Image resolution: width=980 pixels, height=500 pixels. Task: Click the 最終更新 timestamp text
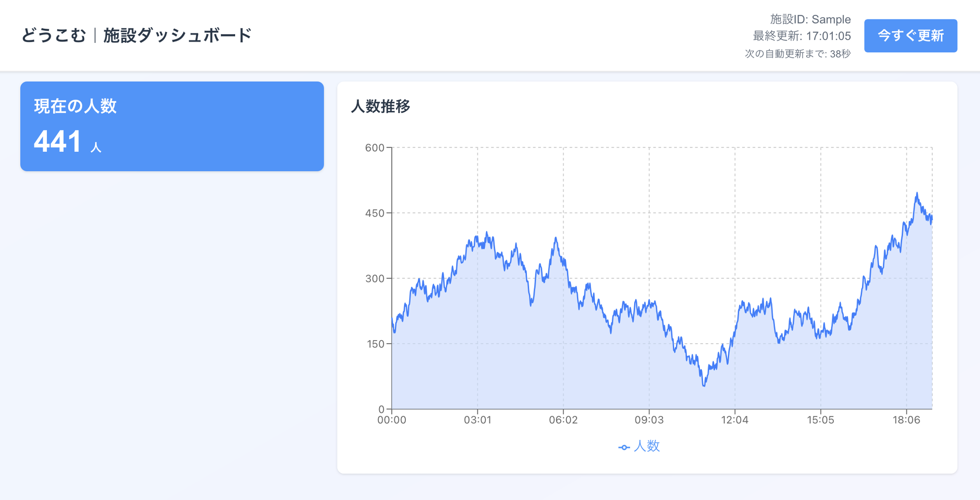click(802, 36)
